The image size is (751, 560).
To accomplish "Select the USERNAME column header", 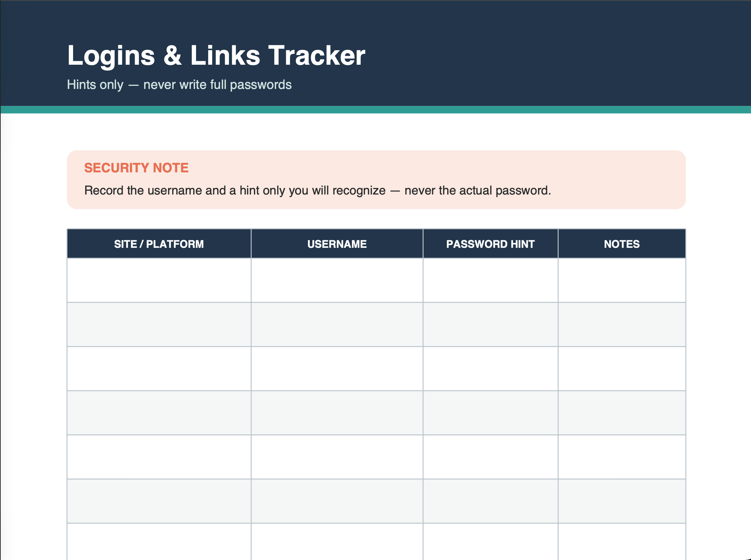I will coord(337,244).
